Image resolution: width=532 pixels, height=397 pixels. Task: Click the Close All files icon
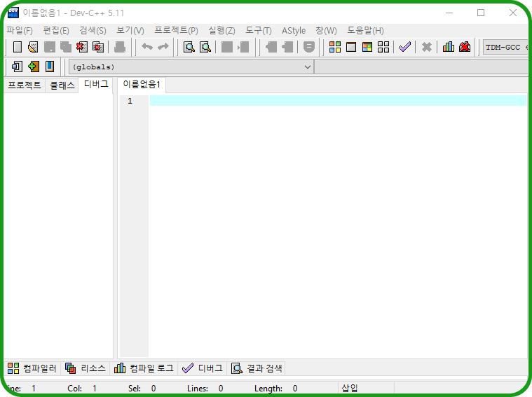[98, 47]
